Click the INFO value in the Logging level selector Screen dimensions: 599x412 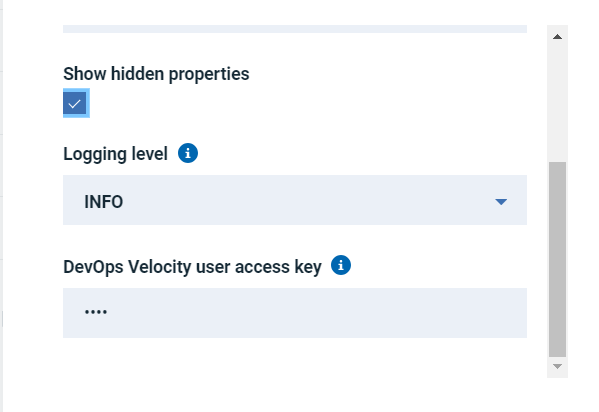coord(104,201)
